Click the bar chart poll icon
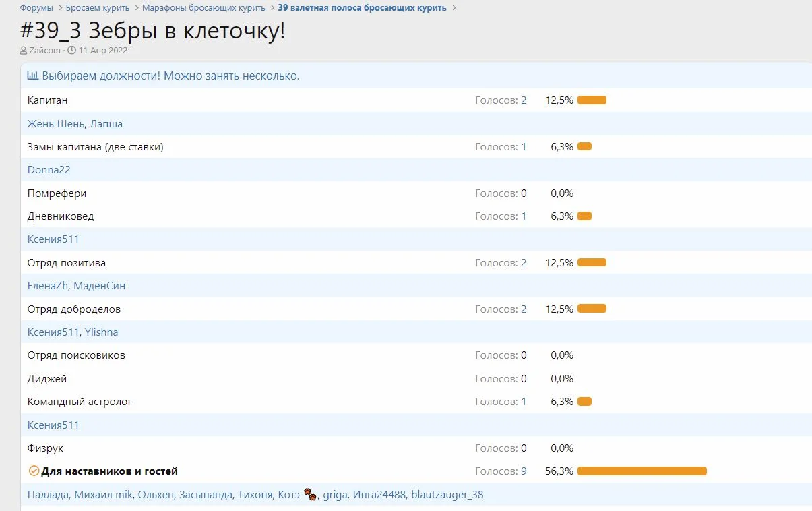This screenshot has width=812, height=511. click(32, 76)
